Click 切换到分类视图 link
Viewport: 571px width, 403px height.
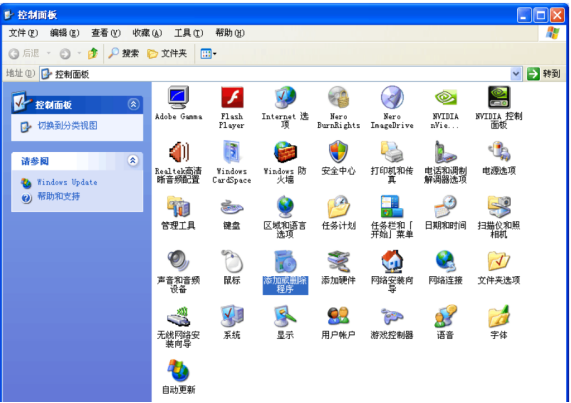click(67, 126)
